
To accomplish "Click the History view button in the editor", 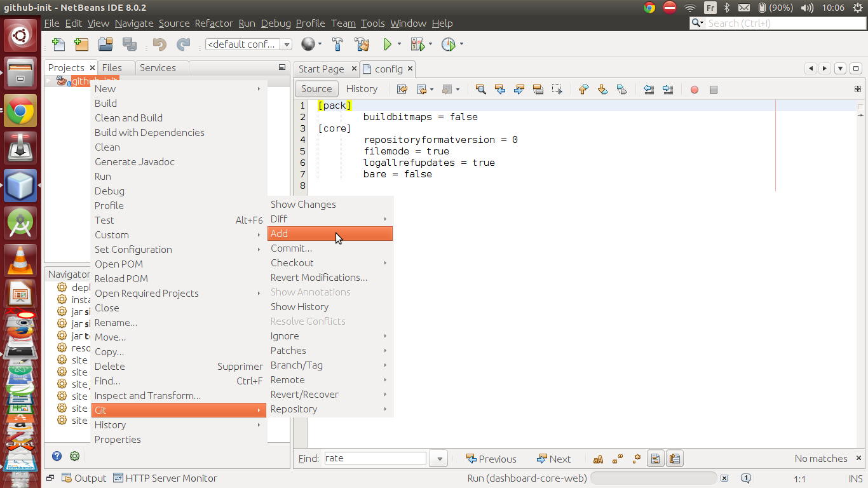I will pyautogui.click(x=362, y=89).
